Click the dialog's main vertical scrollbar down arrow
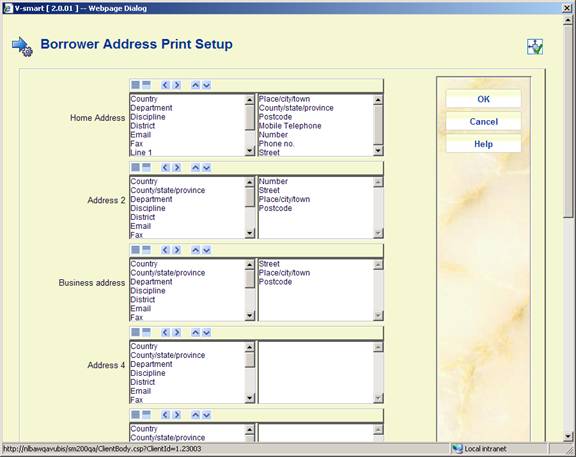Screen dimensions: 576x457 [x=568, y=437]
